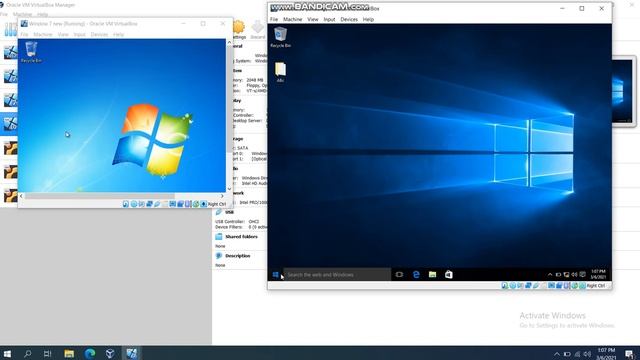Open Devices menu in Windows 10 VM window
The image size is (640, 360).
click(x=349, y=19)
